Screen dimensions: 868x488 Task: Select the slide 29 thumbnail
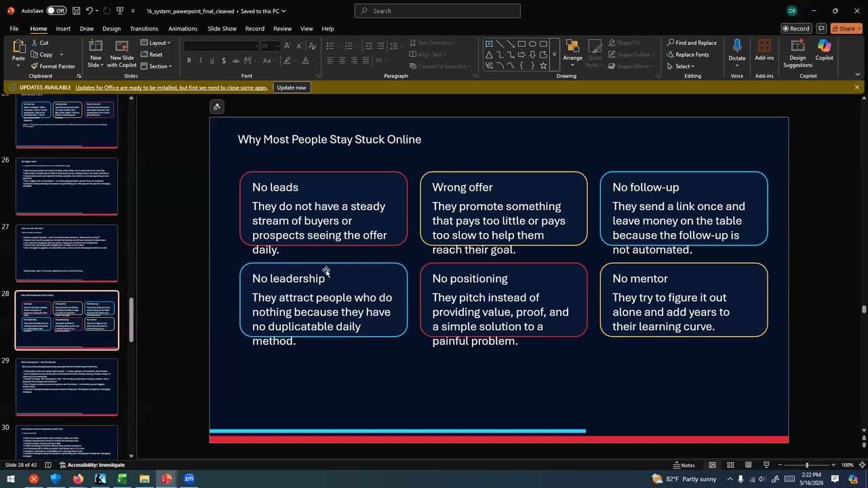pos(67,386)
